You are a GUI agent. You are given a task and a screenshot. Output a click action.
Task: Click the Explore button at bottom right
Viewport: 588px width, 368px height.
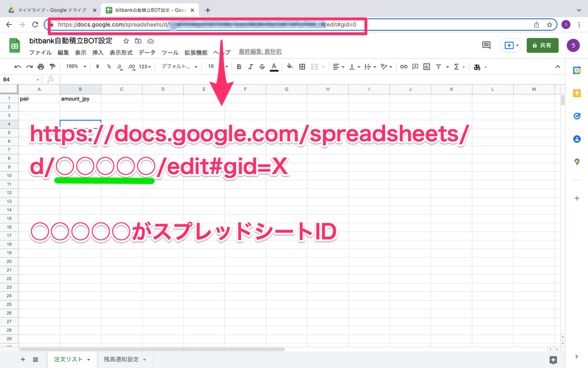[x=553, y=360]
